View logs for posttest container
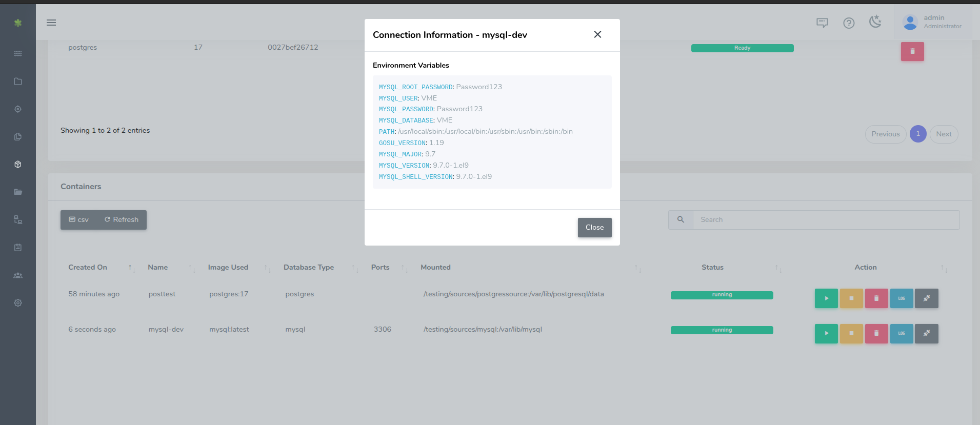The height and width of the screenshot is (425, 980). tap(902, 298)
